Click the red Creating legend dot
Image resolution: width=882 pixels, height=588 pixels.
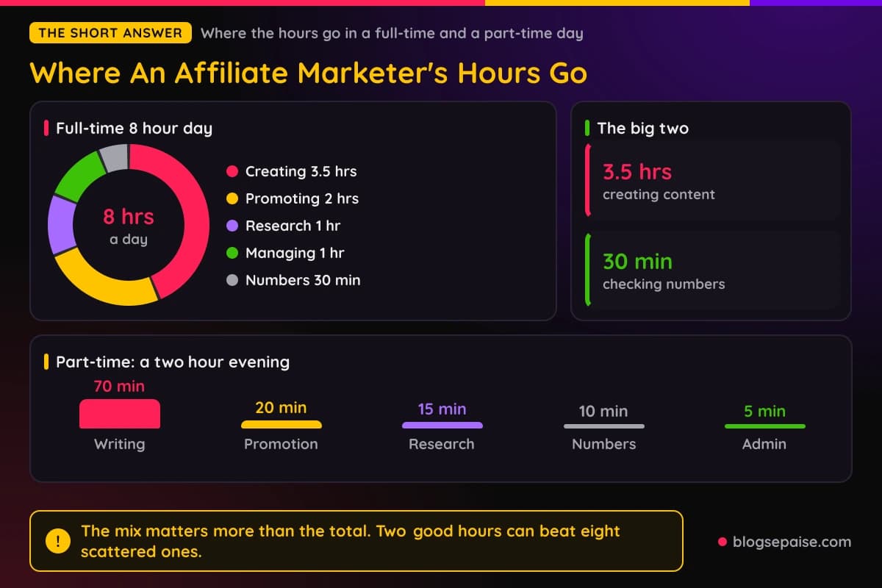[232, 171]
